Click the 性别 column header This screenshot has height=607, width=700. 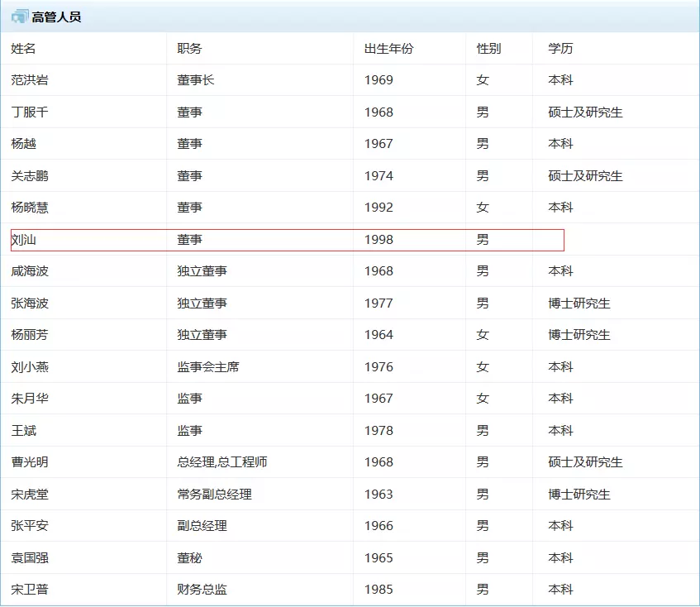point(488,49)
